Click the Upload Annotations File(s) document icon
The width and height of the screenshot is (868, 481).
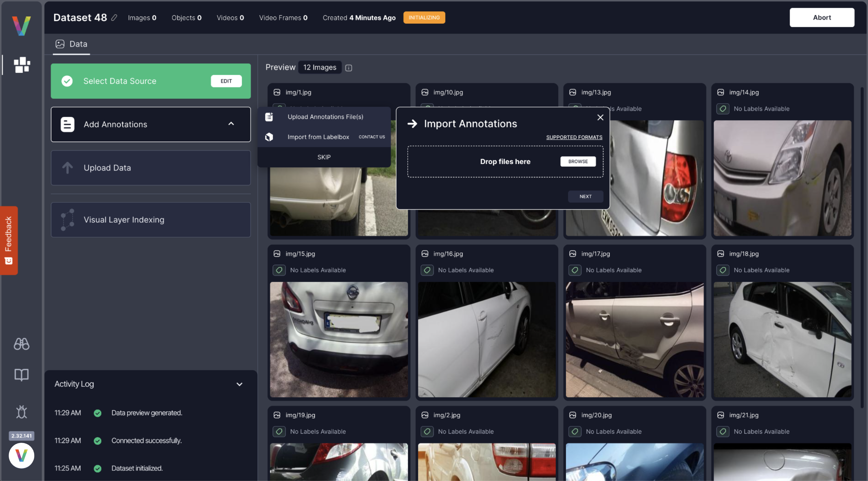(269, 117)
